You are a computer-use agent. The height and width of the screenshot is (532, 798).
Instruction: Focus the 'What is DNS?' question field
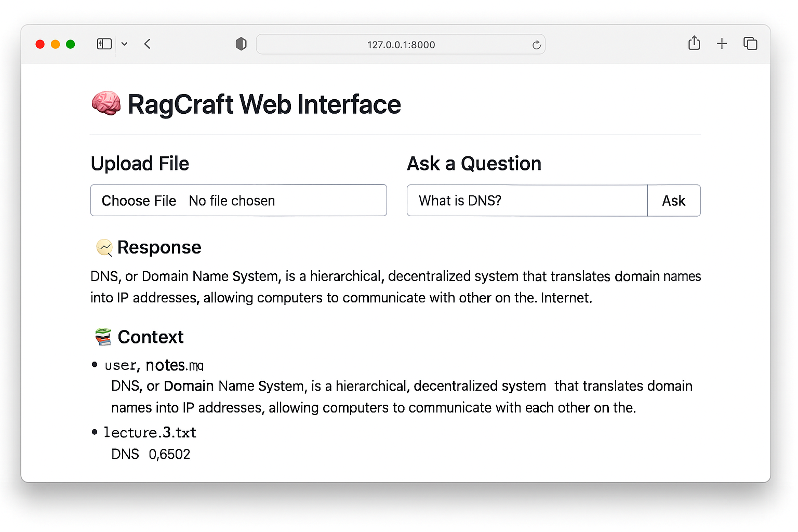tap(527, 201)
